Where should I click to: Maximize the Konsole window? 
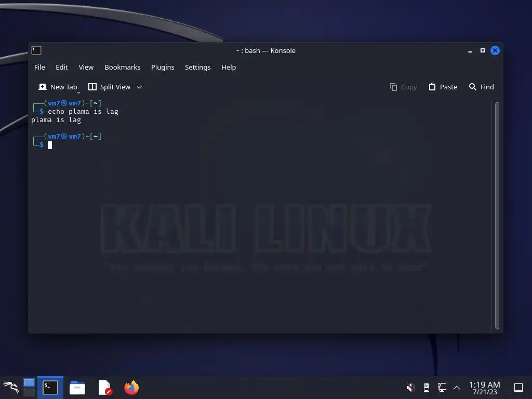[483, 50]
